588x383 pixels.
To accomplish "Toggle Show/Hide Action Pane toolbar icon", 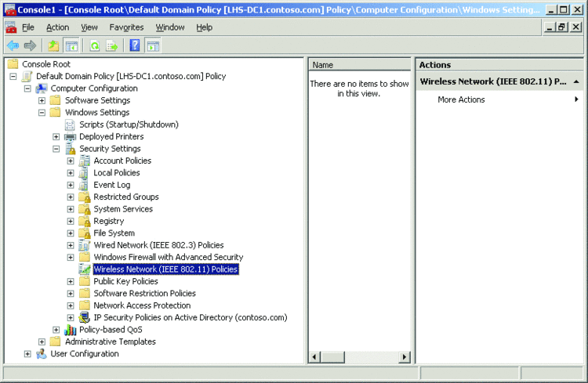I will (x=153, y=45).
